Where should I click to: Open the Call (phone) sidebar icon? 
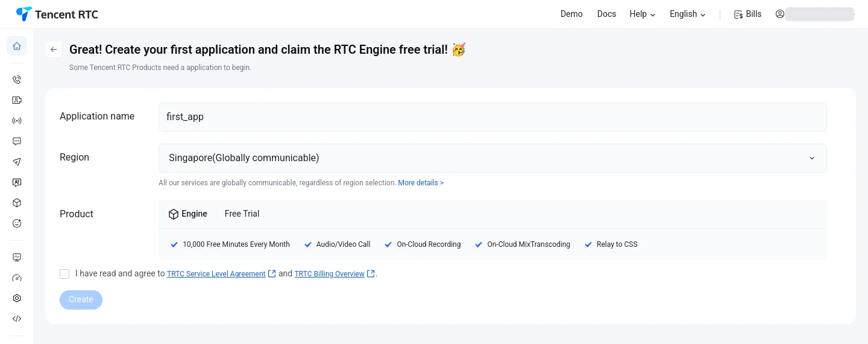[17, 80]
